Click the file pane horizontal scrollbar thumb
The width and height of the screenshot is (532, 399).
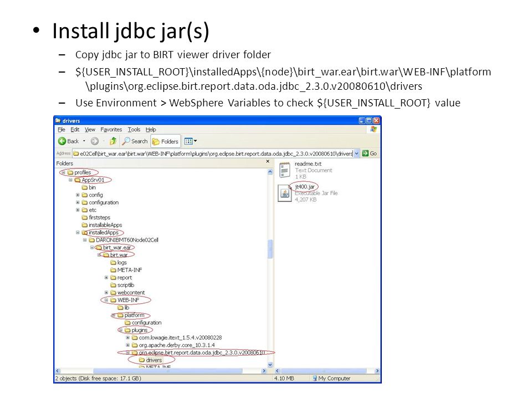[x=324, y=371]
